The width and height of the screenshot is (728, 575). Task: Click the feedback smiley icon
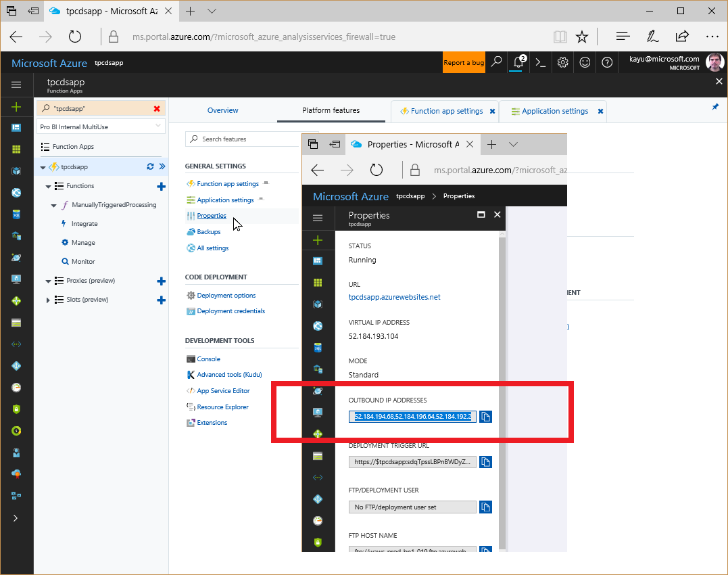[x=585, y=62]
